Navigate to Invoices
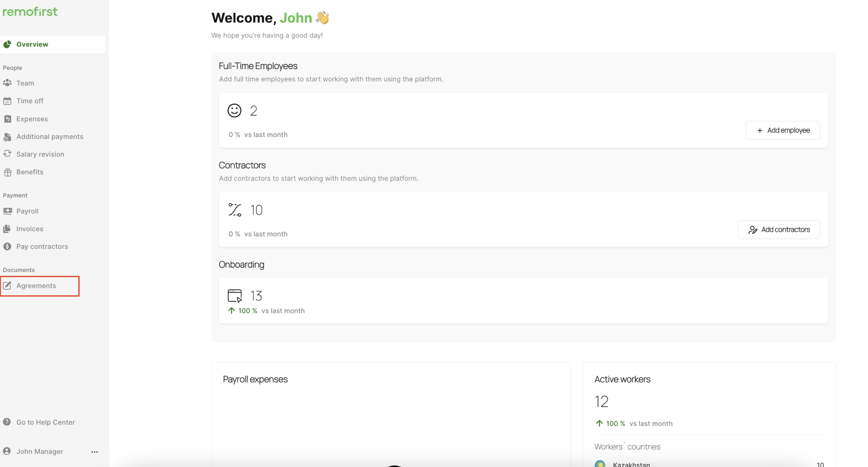The width and height of the screenshot is (868, 467). (30, 229)
